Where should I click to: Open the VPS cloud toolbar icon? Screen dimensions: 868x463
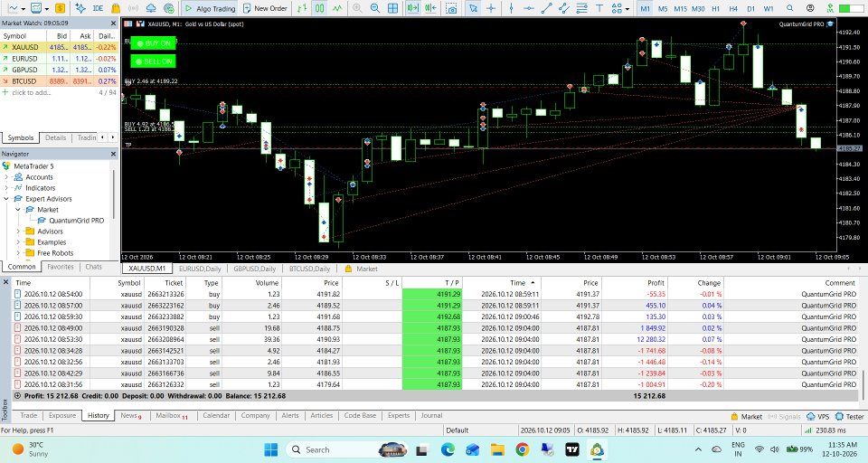(151, 8)
